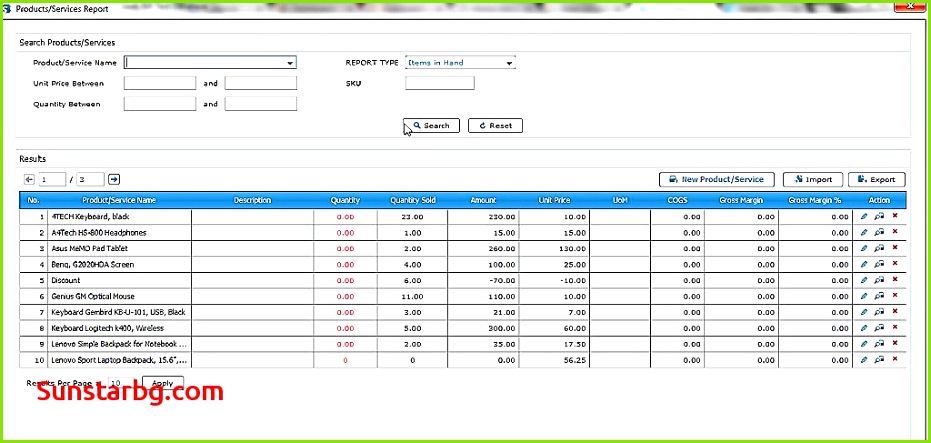Click view icon for Keyboard Logitech k400 row
This screenshot has height=443, width=931.
pyautogui.click(x=879, y=328)
